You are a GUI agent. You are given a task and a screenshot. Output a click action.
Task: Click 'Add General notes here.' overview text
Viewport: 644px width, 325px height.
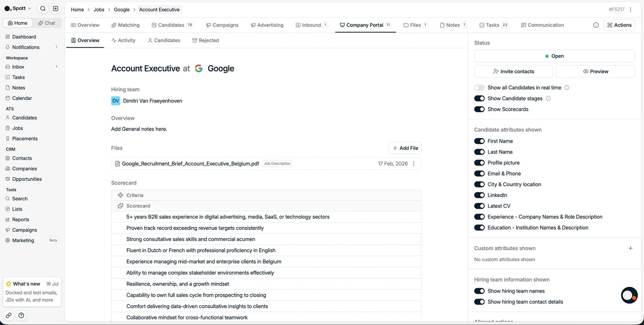tap(139, 129)
